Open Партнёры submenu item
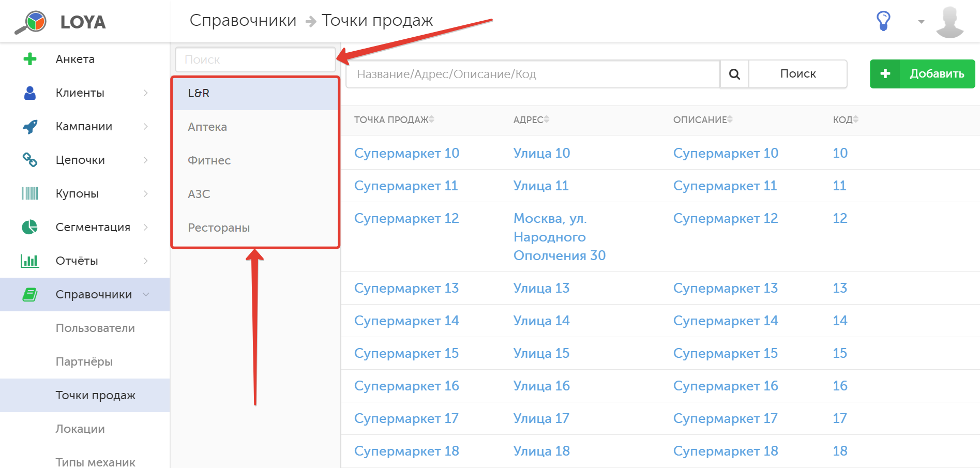 [x=85, y=361]
